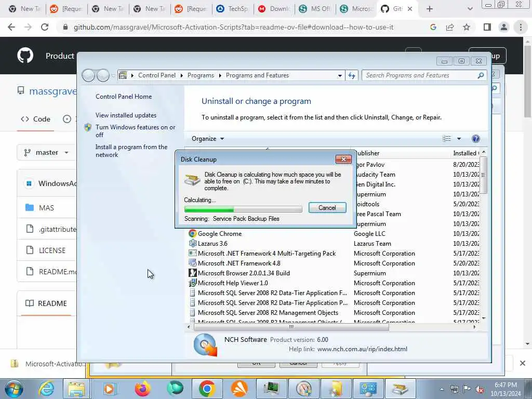Click Install a program from the network
The image size is (532, 399).
click(131, 151)
